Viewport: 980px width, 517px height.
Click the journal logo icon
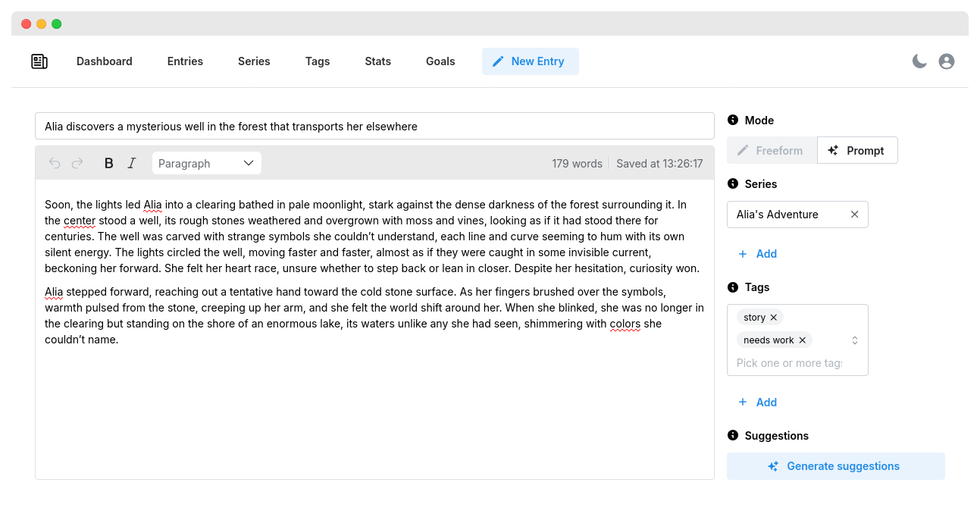(39, 61)
